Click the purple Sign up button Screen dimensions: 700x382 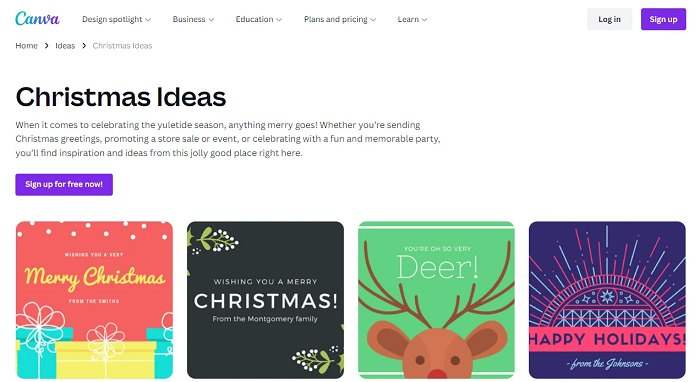point(663,19)
